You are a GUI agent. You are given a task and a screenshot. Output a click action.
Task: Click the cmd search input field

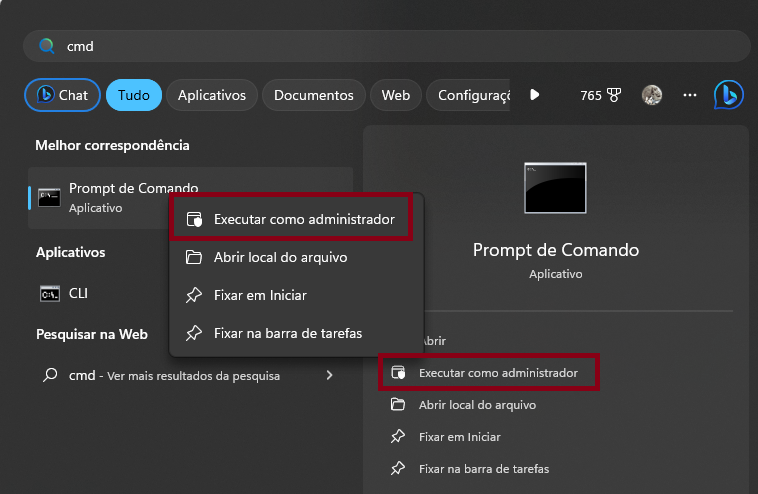[x=386, y=46]
